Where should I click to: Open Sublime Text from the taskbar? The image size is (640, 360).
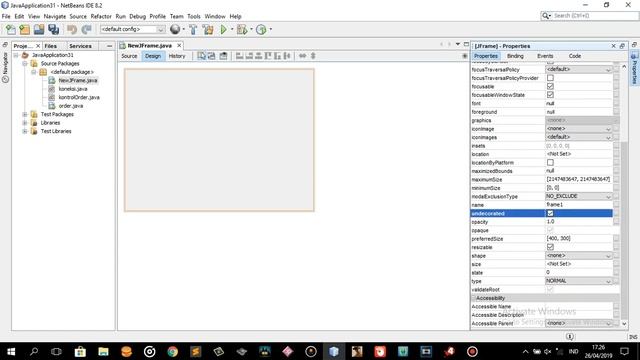[x=196, y=351]
